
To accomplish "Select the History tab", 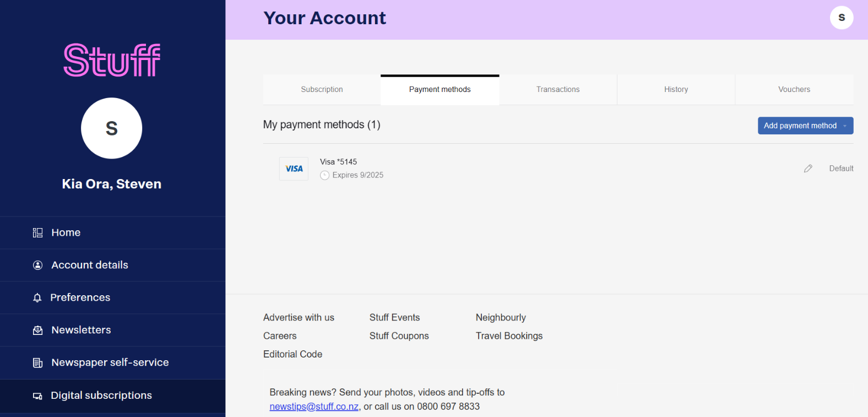I will [x=676, y=90].
